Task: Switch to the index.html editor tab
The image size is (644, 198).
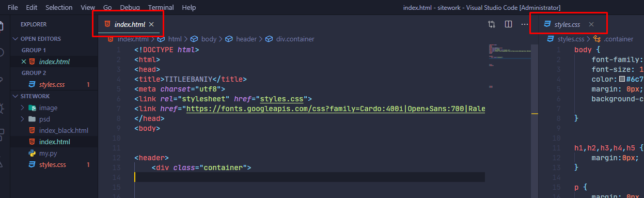Action: (x=130, y=24)
